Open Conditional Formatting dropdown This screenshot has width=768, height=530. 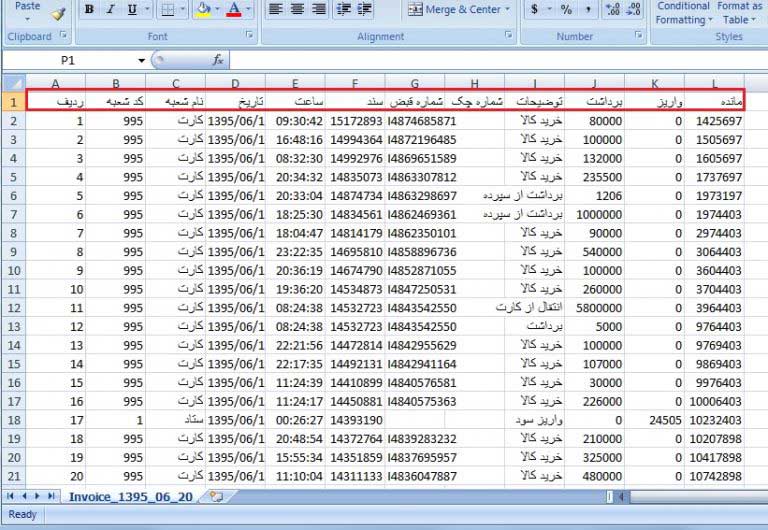(684, 13)
